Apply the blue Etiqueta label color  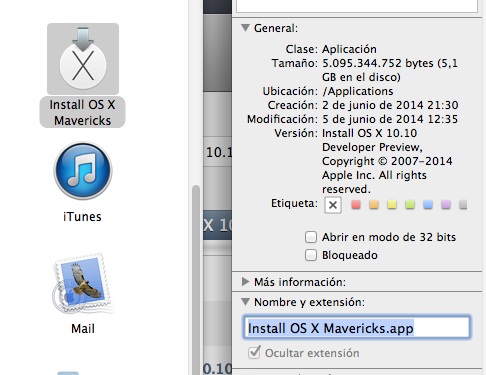(x=428, y=204)
